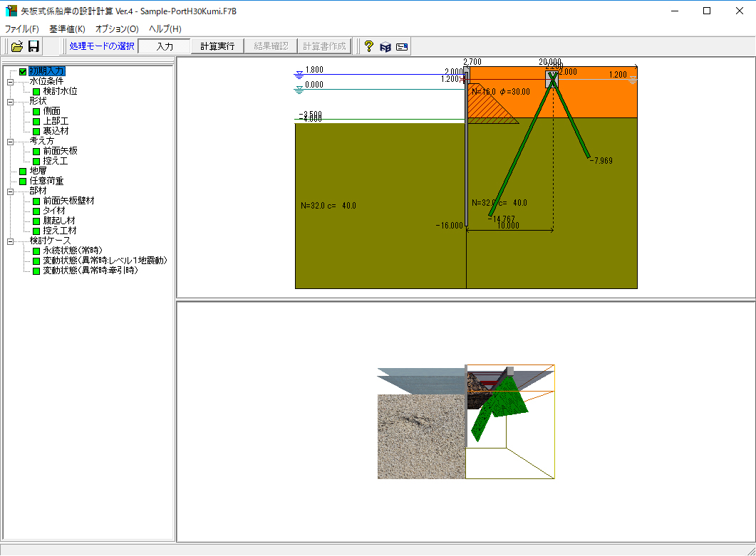Collapse the 水位条件 tree node

(x=11, y=82)
